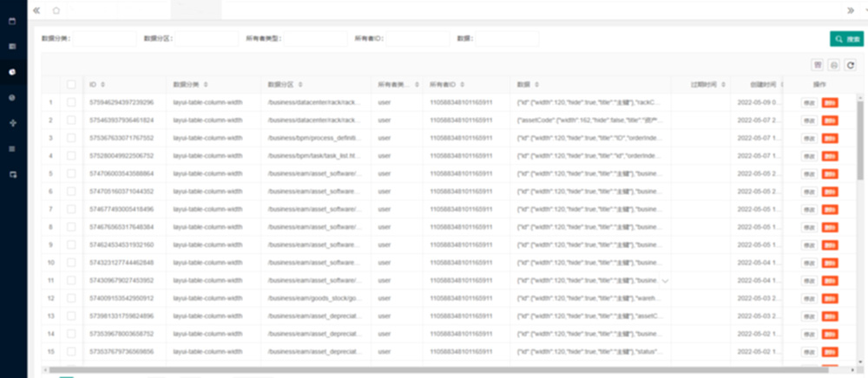Tick the checkbox on row 10
This screenshot has height=378, width=868.
coord(71,263)
